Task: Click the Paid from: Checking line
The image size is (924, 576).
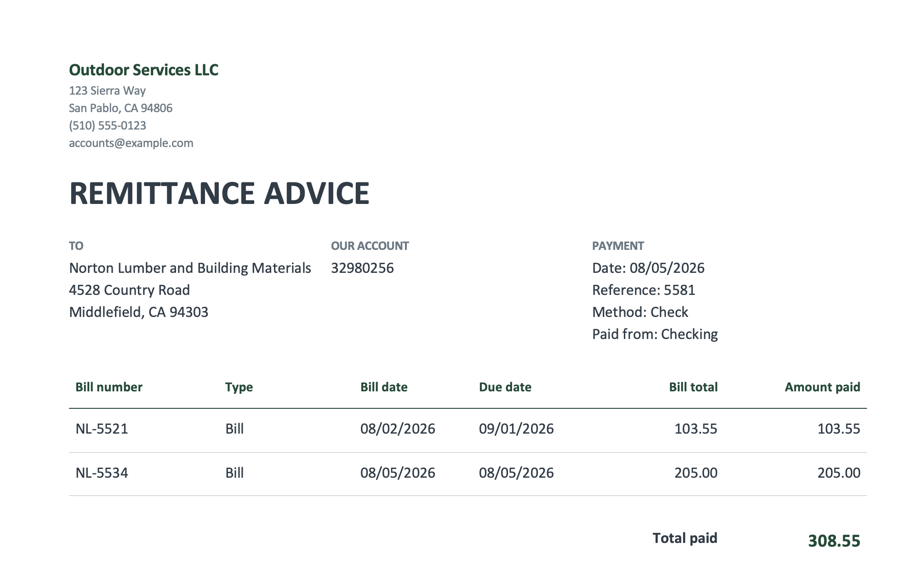Action: [655, 334]
